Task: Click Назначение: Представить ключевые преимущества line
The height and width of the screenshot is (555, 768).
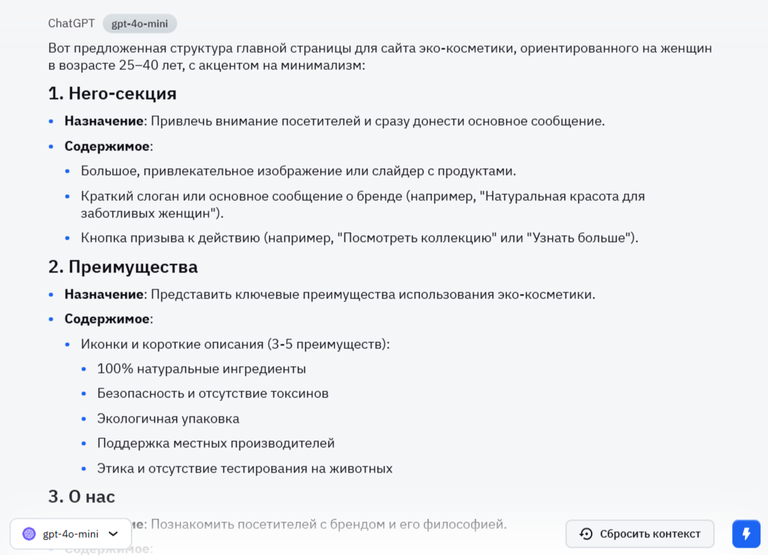Action: (330, 294)
